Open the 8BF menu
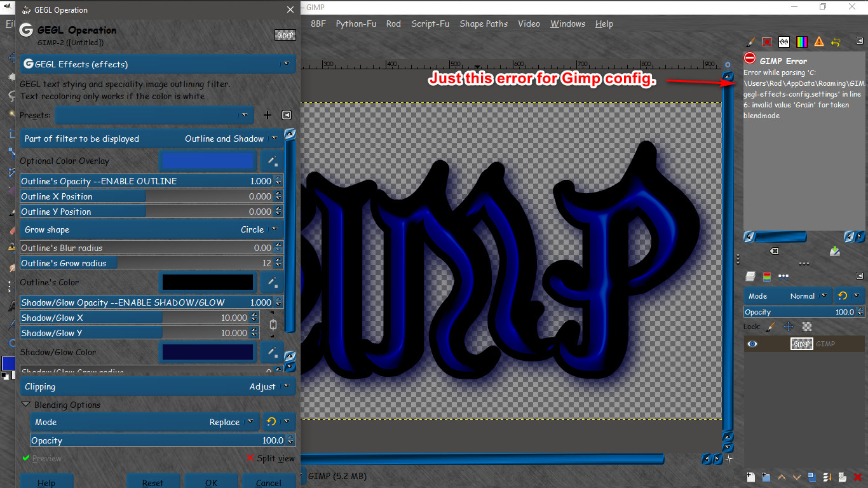 tap(318, 24)
